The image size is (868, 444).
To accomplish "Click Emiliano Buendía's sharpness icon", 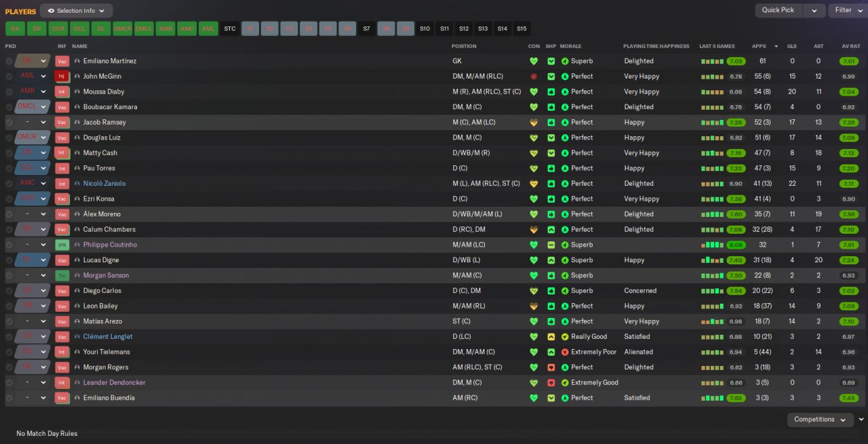I will click(x=551, y=398).
